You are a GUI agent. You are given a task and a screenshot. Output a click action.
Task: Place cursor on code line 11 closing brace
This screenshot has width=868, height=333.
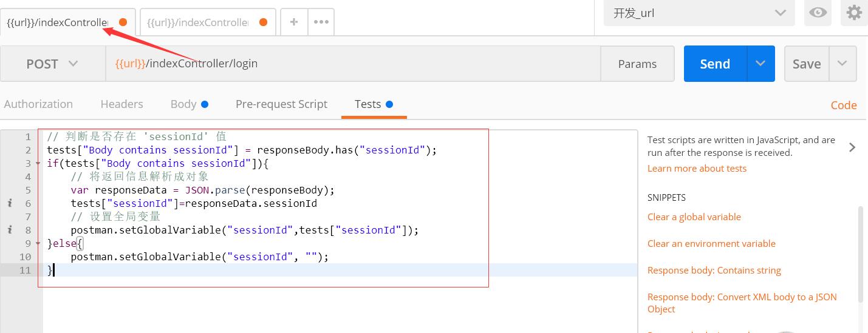click(x=50, y=270)
